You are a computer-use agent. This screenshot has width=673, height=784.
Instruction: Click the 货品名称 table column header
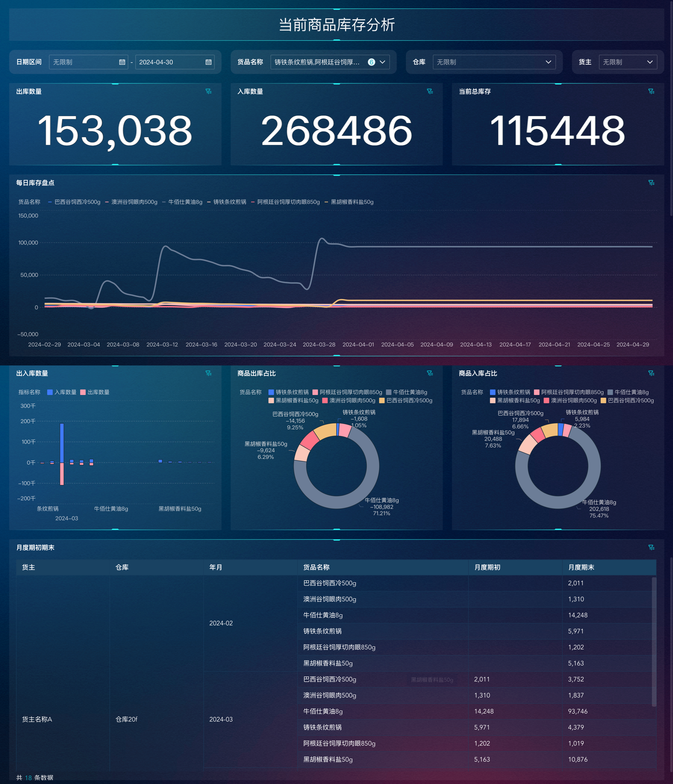316,567
